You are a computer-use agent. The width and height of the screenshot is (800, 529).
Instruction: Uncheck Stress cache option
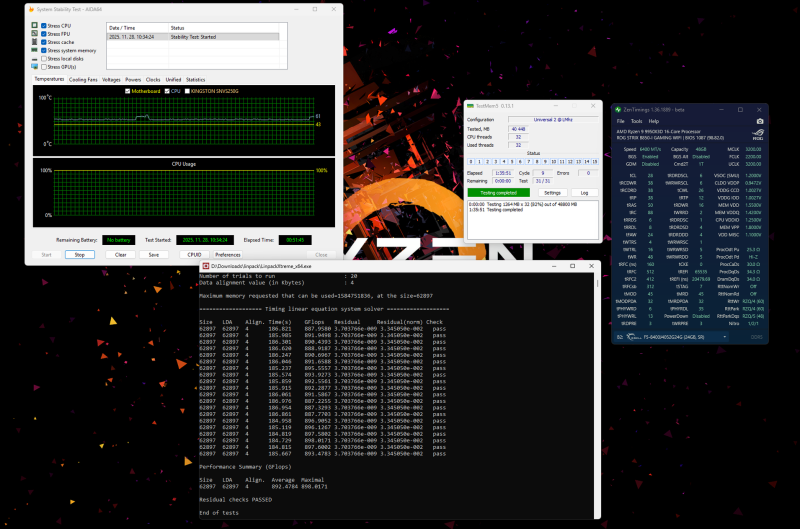44,42
